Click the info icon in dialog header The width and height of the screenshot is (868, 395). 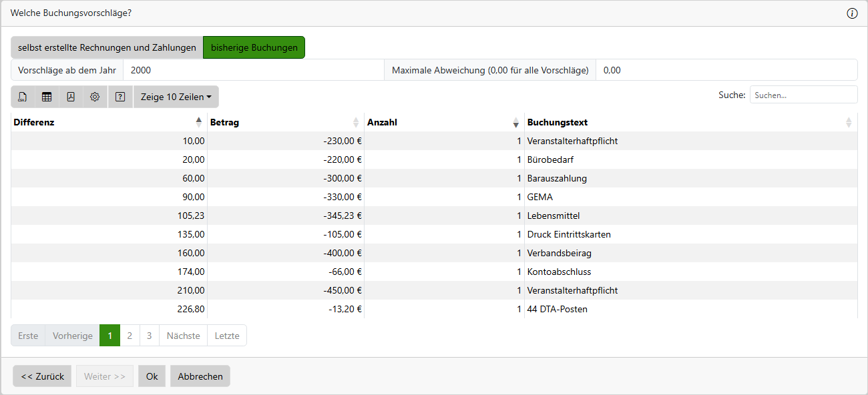tap(852, 13)
